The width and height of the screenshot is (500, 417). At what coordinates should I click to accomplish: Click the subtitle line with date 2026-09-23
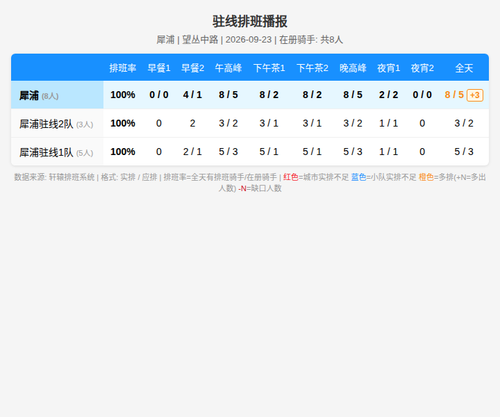(x=250, y=40)
